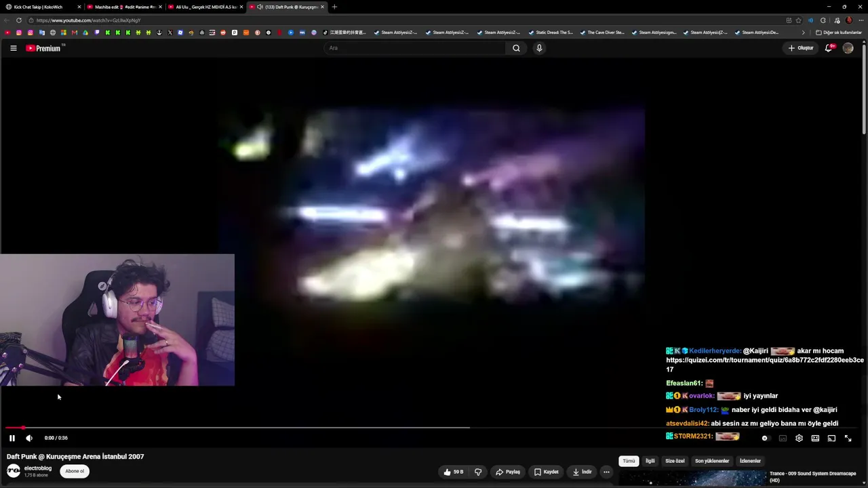Close the Daft Punk browser tab
This screenshot has width=868, height=488.
(322, 7)
